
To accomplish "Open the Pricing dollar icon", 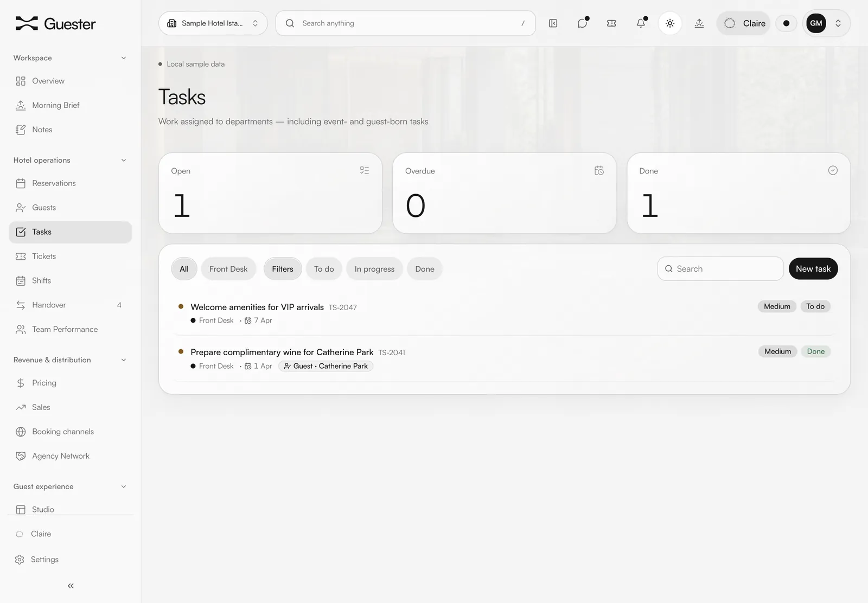I will tap(21, 383).
